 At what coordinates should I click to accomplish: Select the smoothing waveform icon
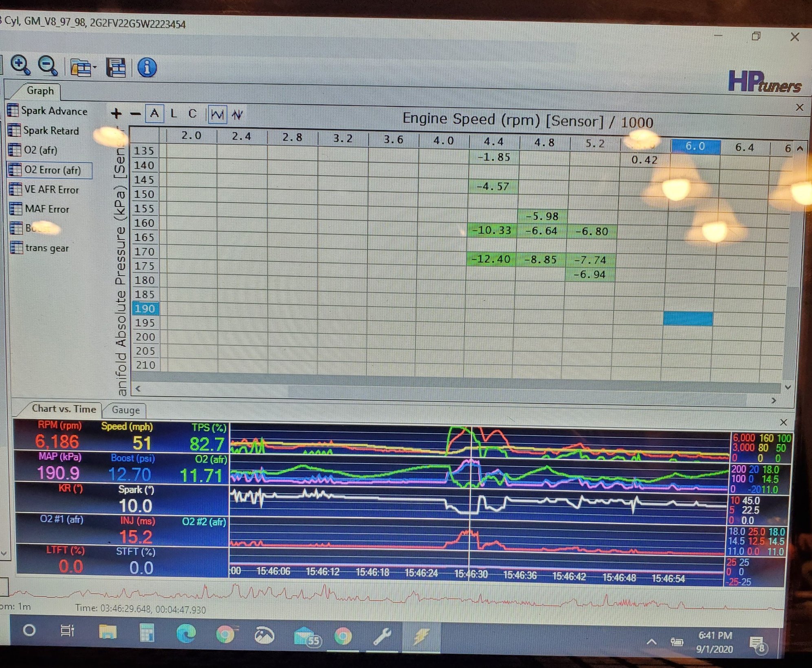[x=217, y=115]
